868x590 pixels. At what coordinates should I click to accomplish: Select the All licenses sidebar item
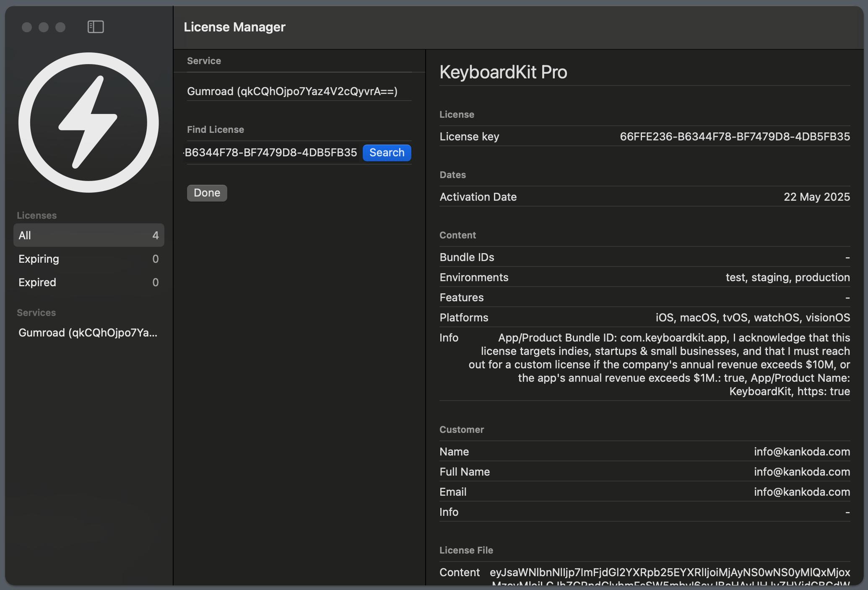(88, 235)
